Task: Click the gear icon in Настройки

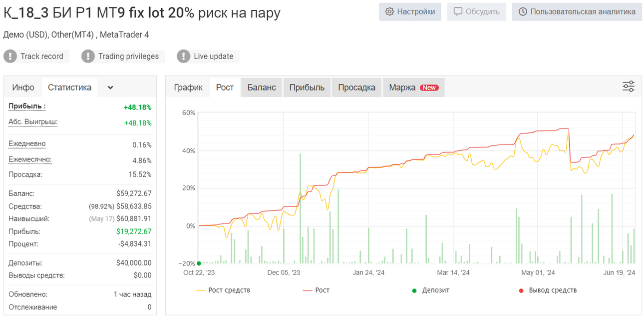Action: (x=390, y=11)
